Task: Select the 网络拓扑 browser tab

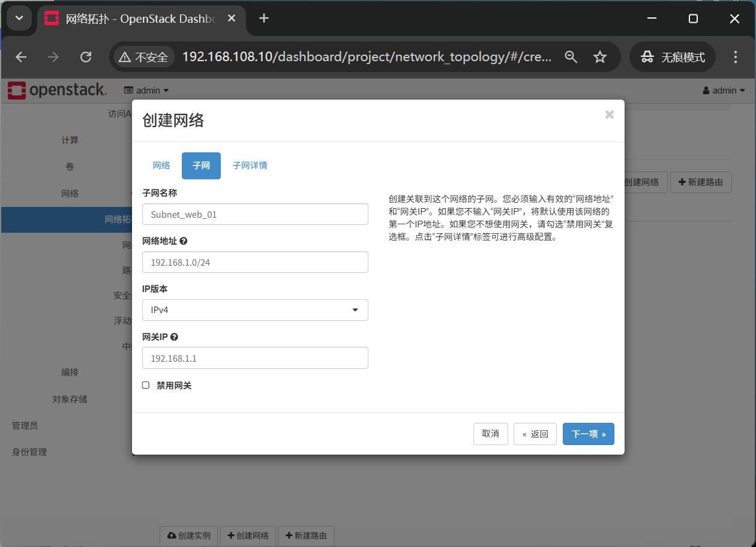Action: [x=141, y=19]
